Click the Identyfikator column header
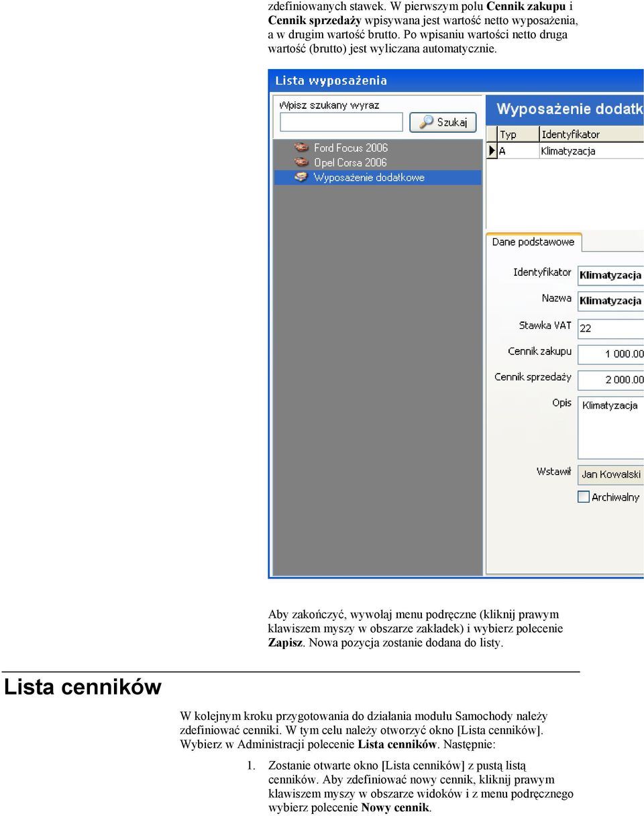 tap(591, 134)
